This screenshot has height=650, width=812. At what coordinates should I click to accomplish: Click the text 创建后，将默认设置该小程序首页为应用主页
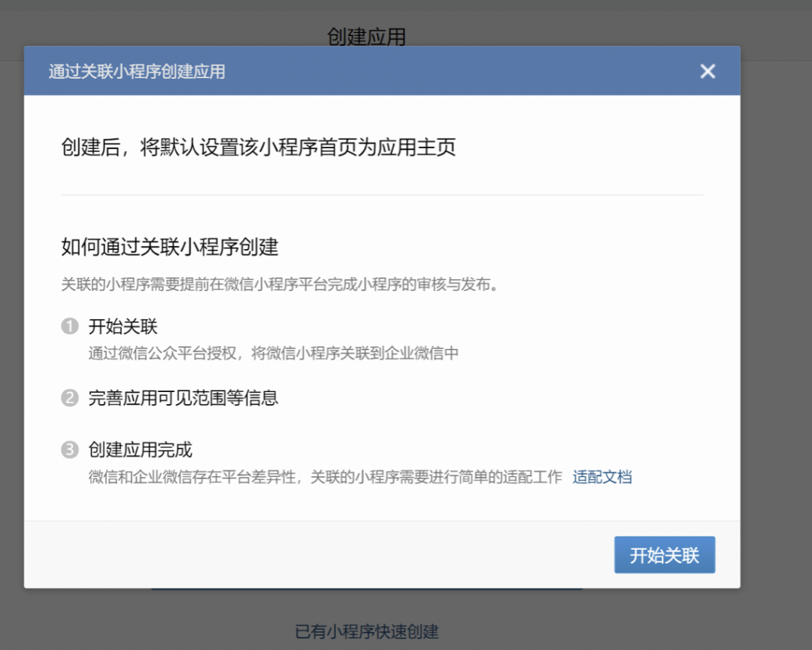tap(259, 147)
